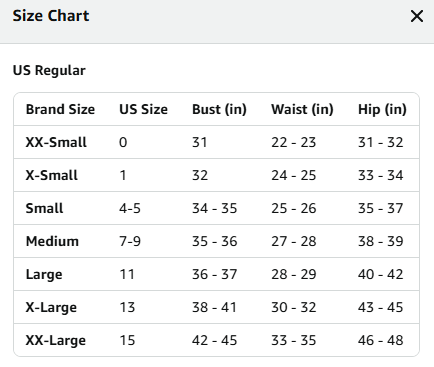Select the US Regular heading
Image resolution: width=434 pixels, height=367 pixels.
[49, 71]
